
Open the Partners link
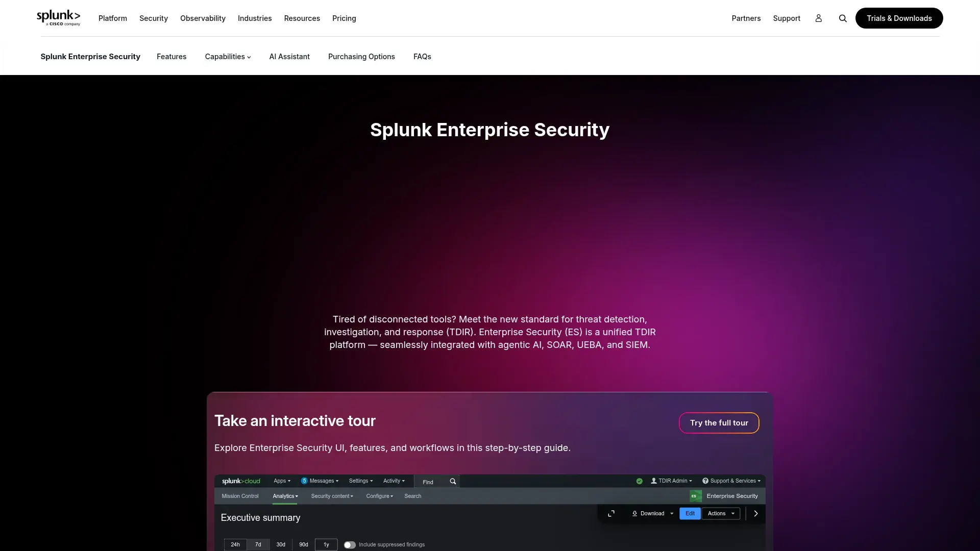(746, 18)
